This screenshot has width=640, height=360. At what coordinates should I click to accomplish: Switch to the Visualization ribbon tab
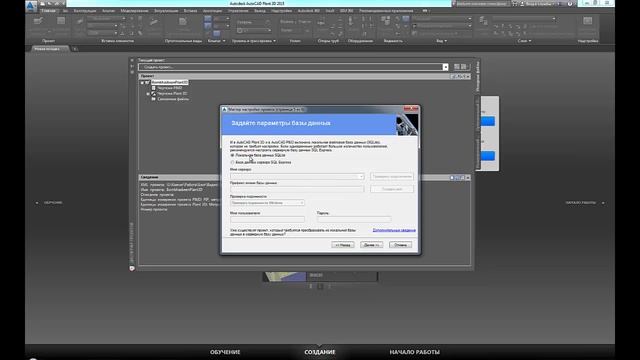[166, 11]
